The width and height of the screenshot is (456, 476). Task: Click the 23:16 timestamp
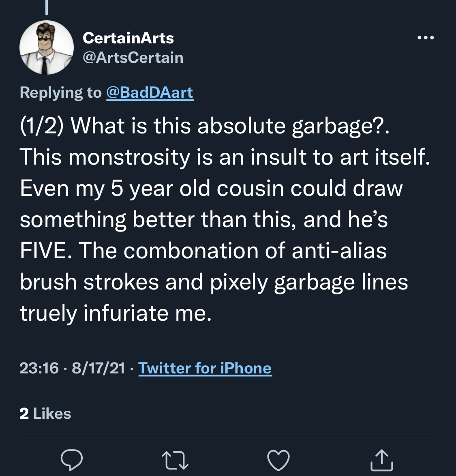tap(39, 368)
